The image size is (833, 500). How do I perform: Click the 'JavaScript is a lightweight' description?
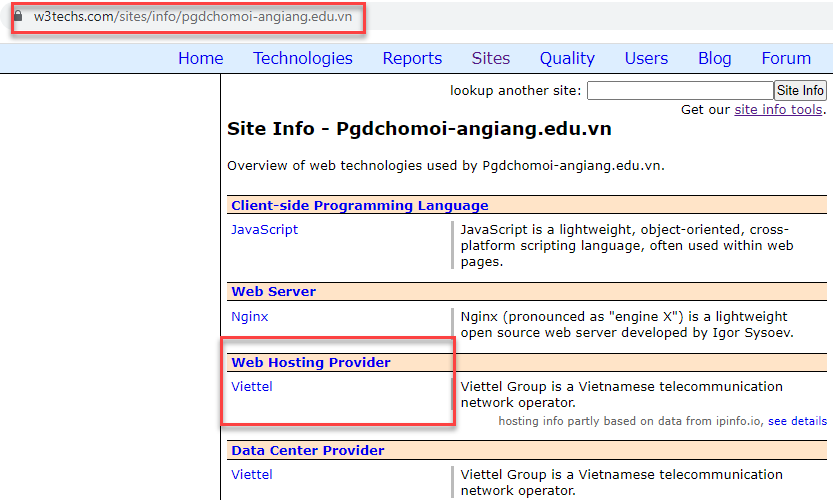point(627,245)
